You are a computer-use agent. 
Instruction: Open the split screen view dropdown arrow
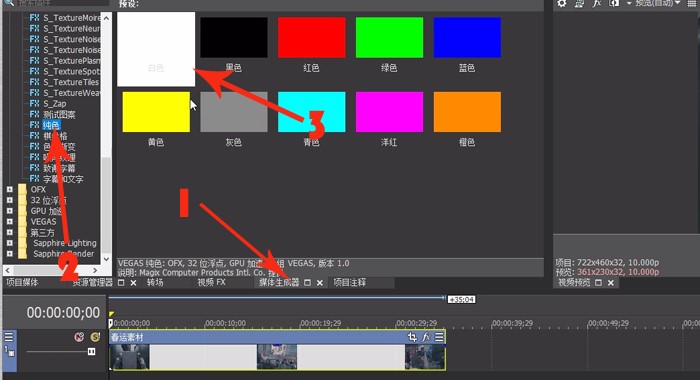(x=629, y=4)
